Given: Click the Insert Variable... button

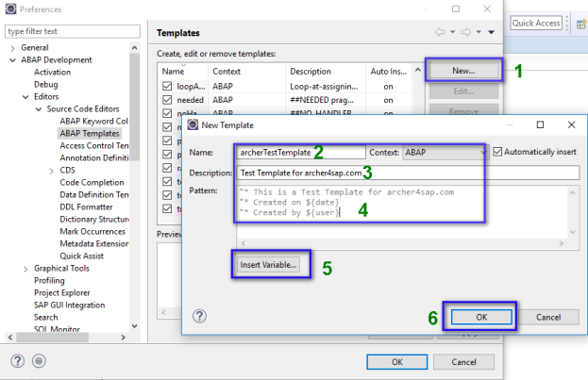Looking at the screenshot, I should point(268,265).
